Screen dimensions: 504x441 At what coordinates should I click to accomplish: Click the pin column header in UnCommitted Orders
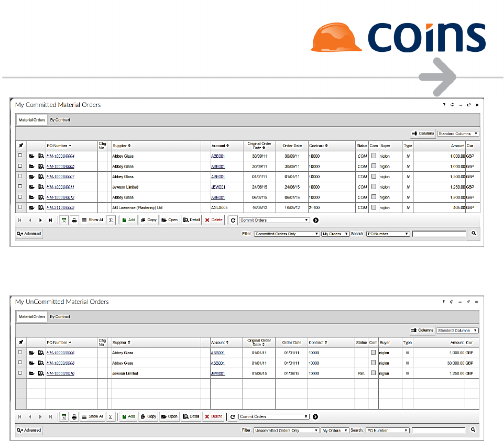21,343
